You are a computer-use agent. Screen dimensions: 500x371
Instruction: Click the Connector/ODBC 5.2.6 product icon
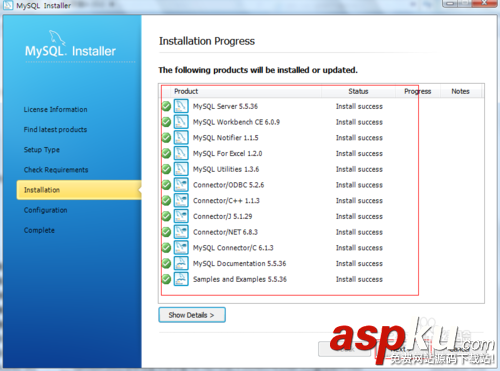click(181, 185)
